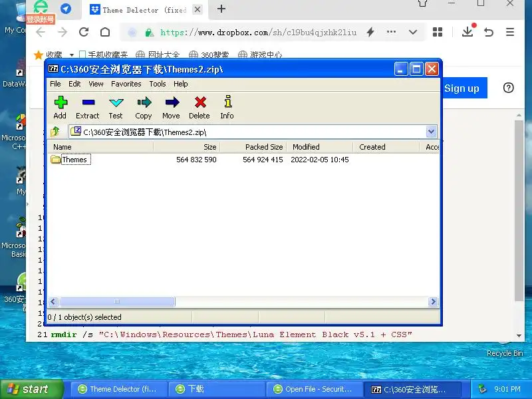This screenshot has height=399, width=532.
Task: Open the Help menu in 7-Zip
Action: click(x=180, y=84)
